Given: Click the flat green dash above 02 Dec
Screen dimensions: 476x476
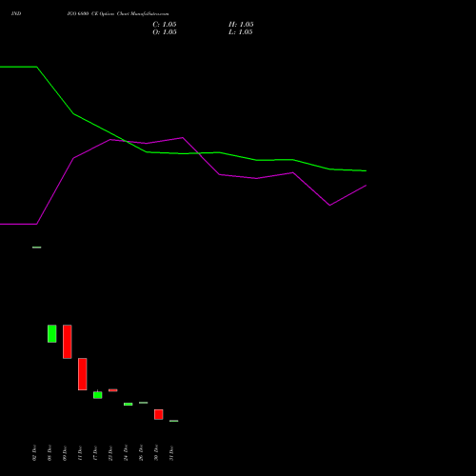Looking at the screenshot, I should [37, 248].
